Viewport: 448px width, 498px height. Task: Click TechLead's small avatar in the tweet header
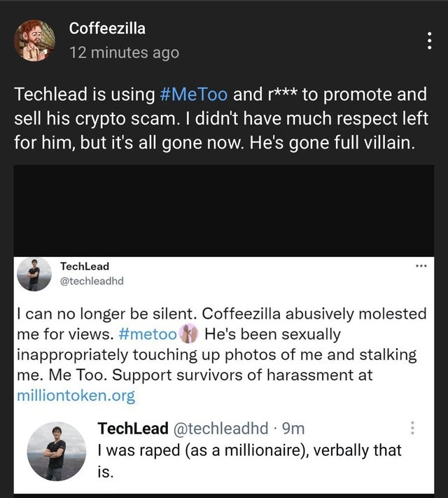click(34, 275)
